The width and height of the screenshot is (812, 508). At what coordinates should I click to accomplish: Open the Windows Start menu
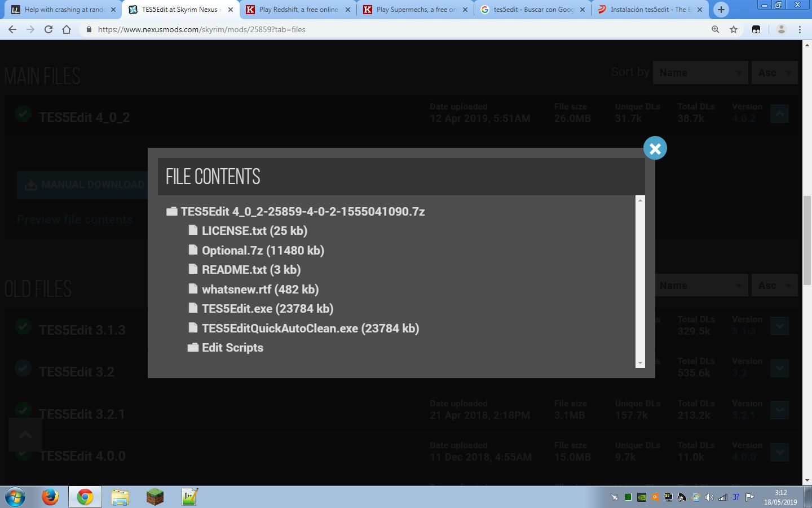(x=15, y=497)
